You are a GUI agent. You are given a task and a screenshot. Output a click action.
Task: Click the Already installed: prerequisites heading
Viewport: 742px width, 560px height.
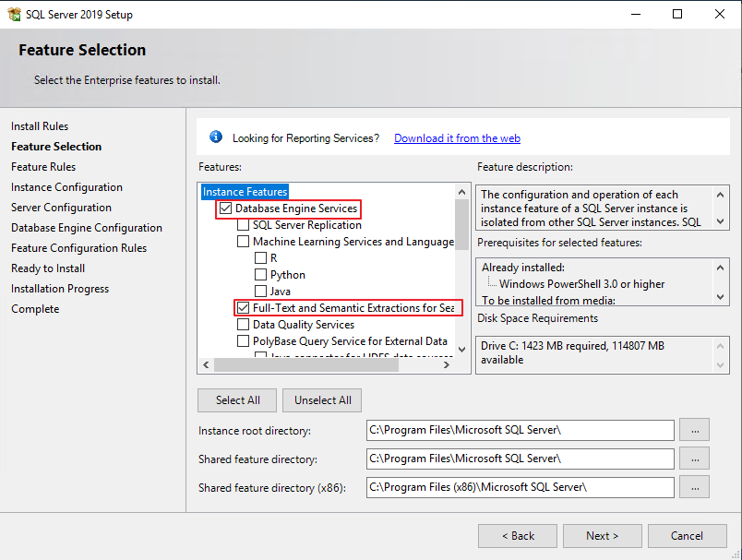[x=523, y=268]
